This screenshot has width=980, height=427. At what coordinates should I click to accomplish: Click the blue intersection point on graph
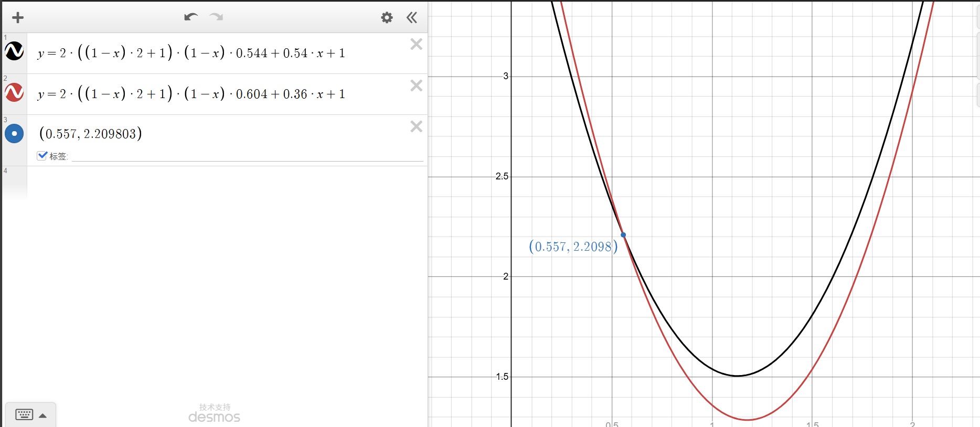pyautogui.click(x=623, y=235)
